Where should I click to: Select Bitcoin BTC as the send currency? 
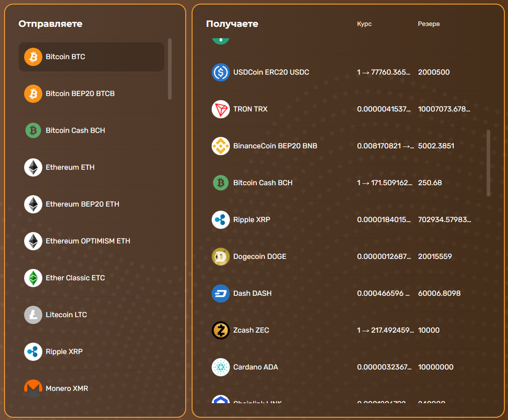(91, 57)
